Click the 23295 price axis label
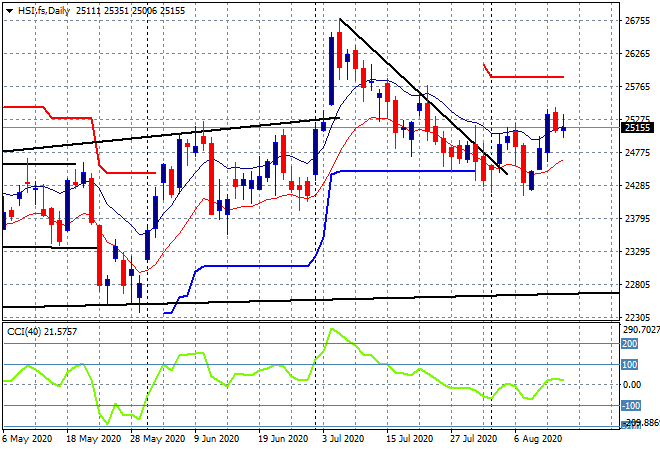 [x=637, y=252]
